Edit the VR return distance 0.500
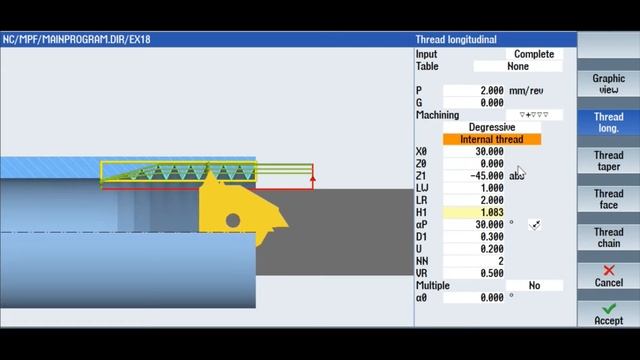Viewport: 640px width, 360px height. coord(474,273)
